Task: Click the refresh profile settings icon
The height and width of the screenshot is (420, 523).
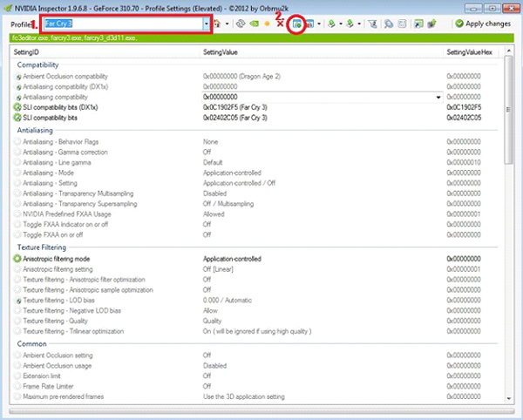Action: point(241,24)
